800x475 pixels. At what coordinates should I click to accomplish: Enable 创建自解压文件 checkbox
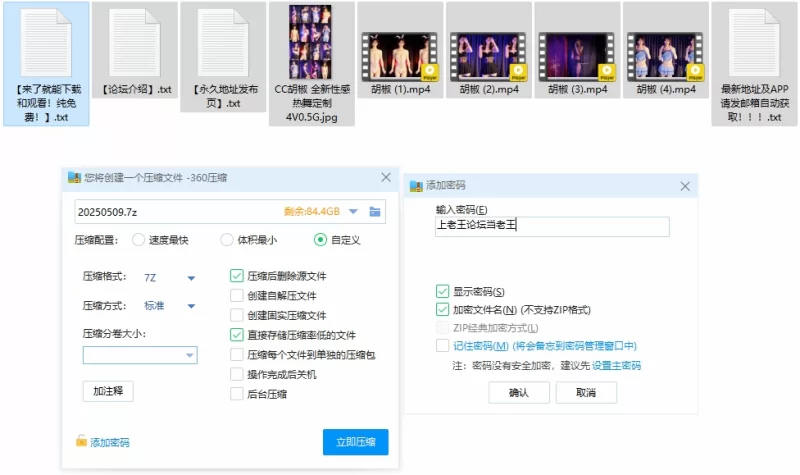237,295
